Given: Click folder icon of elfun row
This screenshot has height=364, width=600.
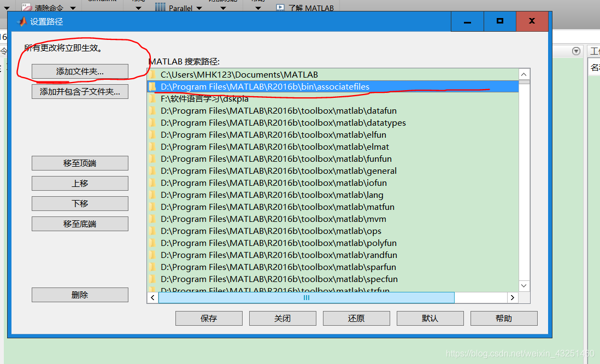Looking at the screenshot, I should (x=152, y=135).
